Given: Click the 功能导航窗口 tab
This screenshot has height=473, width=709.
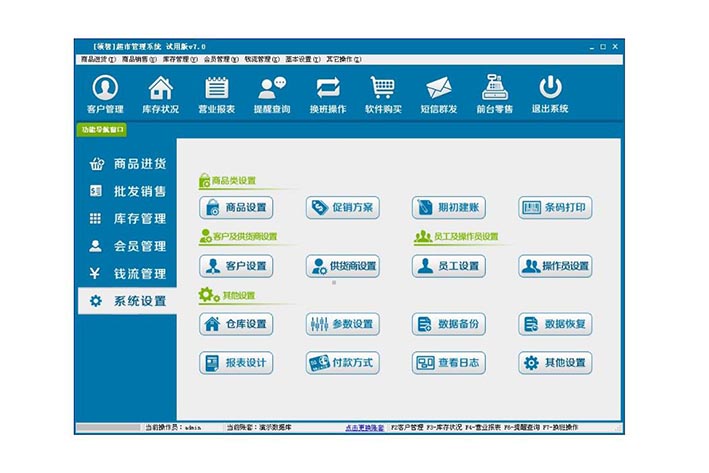Looking at the screenshot, I should (x=102, y=130).
